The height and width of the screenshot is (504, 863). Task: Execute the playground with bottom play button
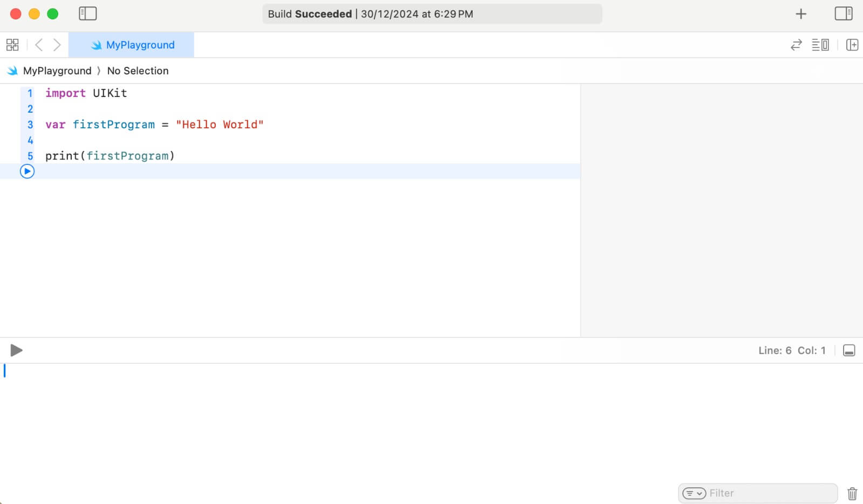(x=16, y=350)
